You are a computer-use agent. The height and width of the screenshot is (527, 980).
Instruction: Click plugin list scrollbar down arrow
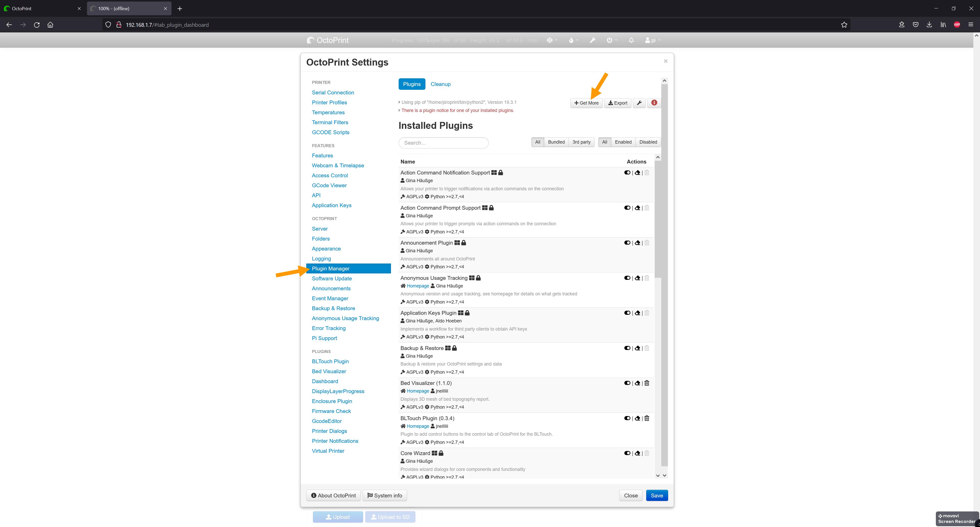658,476
